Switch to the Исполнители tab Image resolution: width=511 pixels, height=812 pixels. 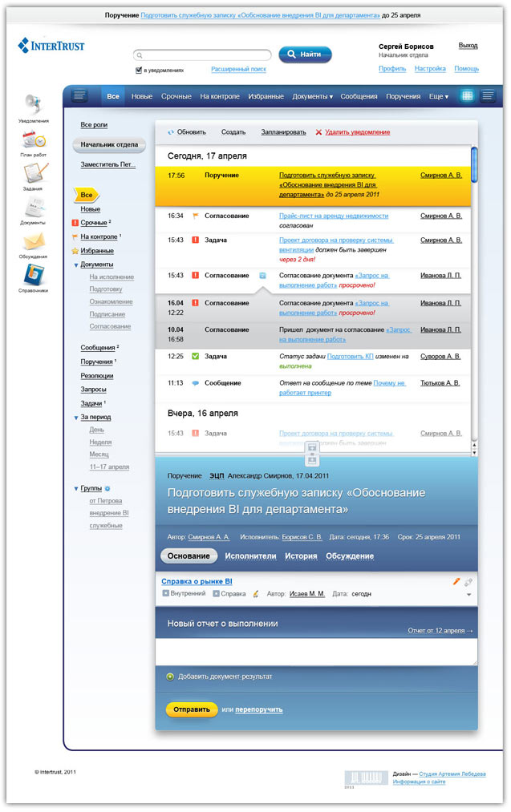(250, 556)
